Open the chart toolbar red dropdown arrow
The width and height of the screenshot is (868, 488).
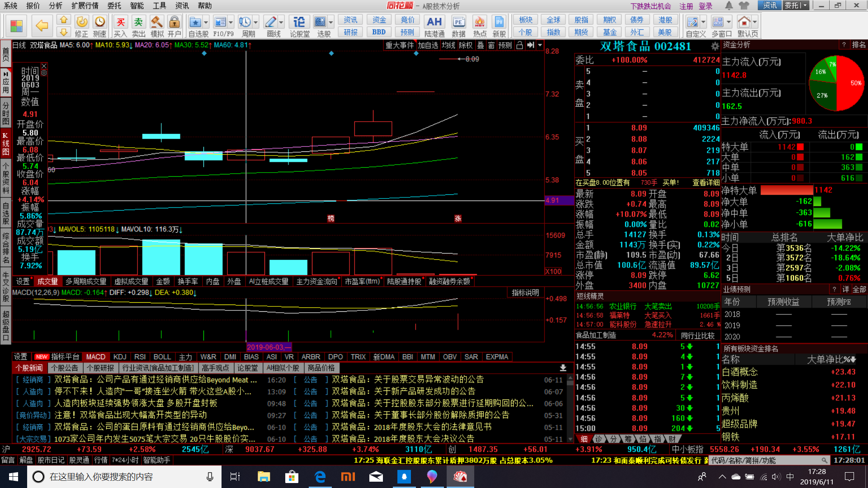coord(540,45)
